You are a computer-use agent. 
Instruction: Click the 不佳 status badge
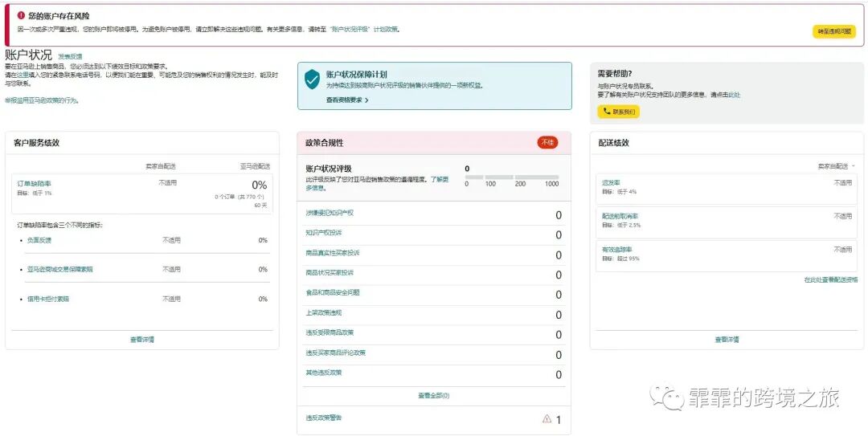coord(547,143)
